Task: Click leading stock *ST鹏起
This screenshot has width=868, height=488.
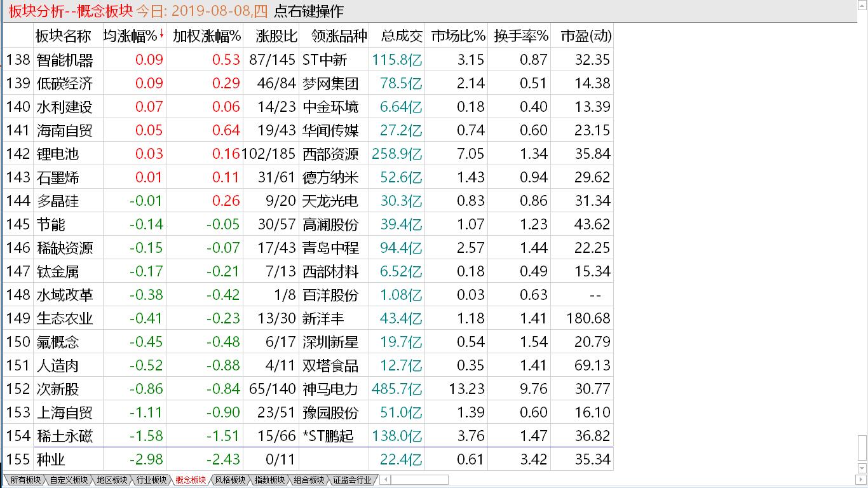Action: (328, 436)
